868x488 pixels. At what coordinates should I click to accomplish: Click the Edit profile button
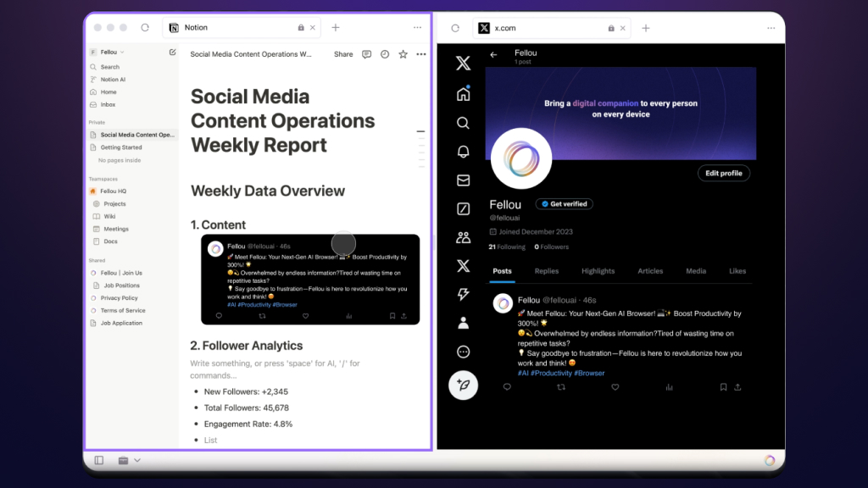[723, 173]
